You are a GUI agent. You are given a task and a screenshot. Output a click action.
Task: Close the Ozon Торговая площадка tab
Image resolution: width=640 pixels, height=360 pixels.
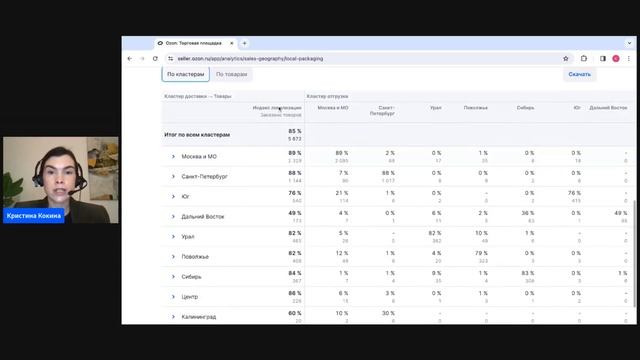coord(231,43)
